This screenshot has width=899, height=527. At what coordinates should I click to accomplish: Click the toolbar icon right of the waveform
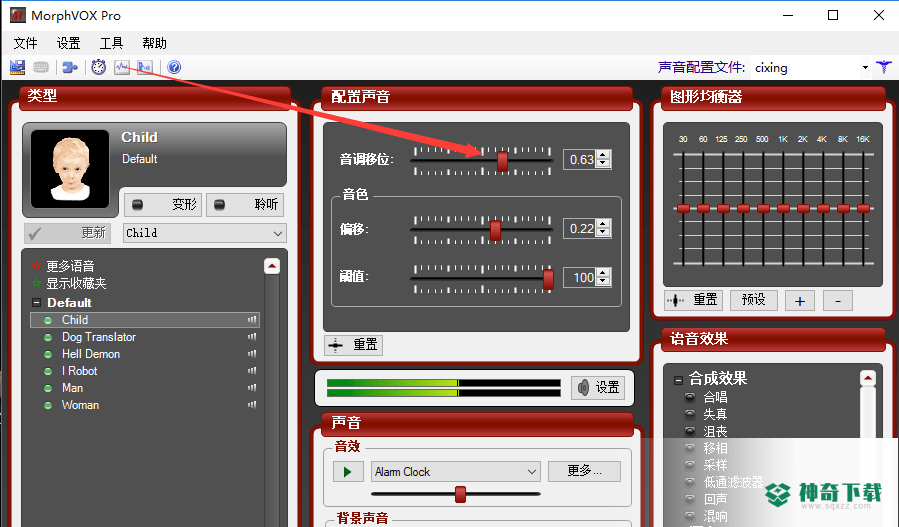click(x=144, y=68)
